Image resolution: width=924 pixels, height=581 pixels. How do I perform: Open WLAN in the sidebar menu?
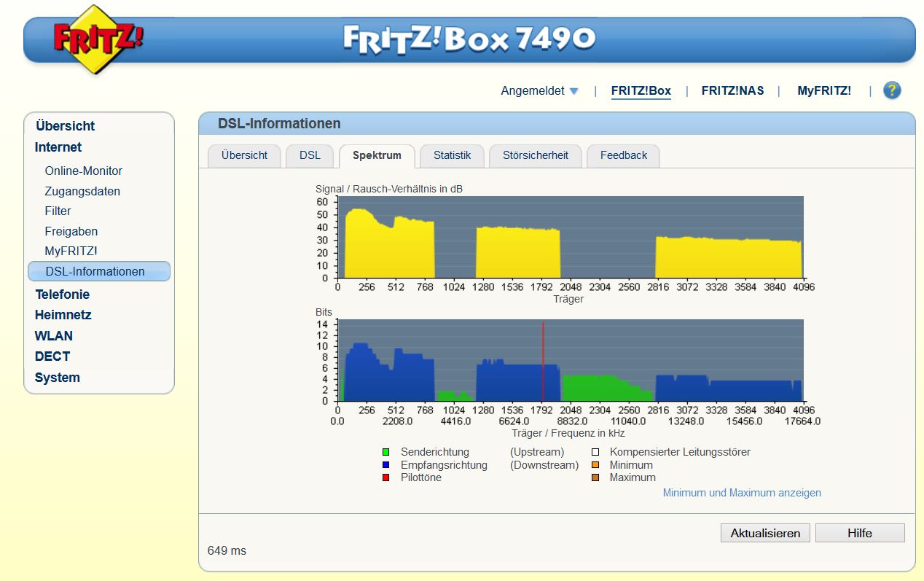pos(54,336)
